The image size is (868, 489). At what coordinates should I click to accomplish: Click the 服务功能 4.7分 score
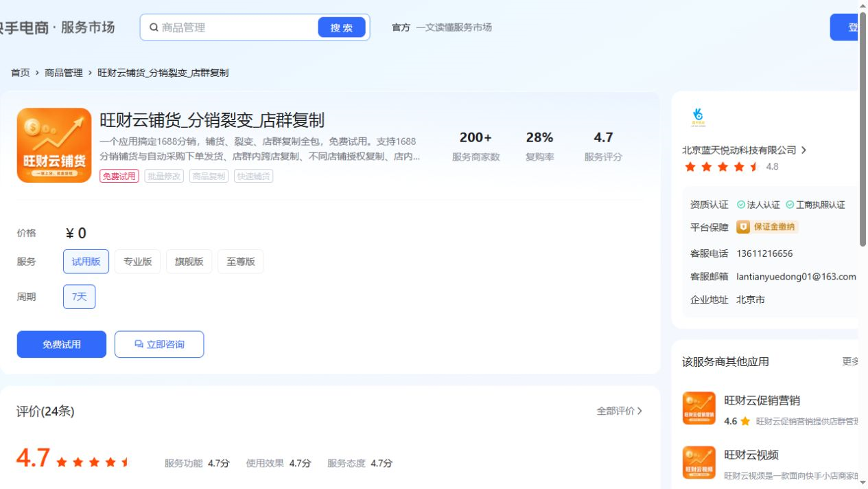coord(197,463)
